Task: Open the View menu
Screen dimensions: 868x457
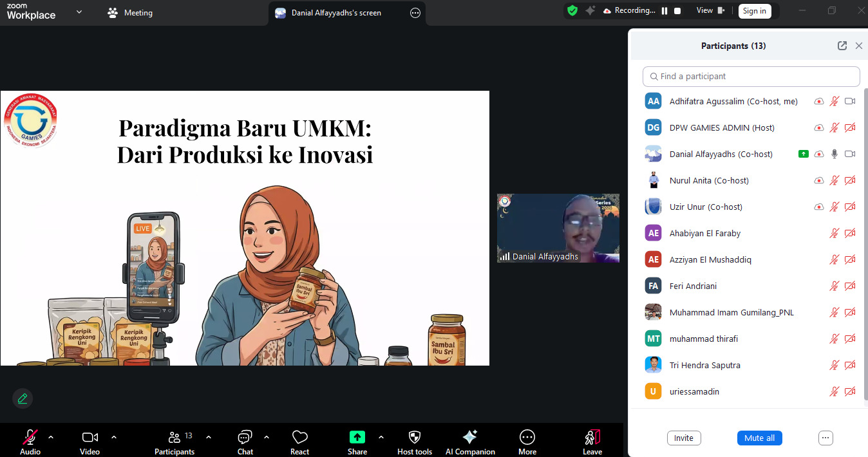Action: coord(710,10)
